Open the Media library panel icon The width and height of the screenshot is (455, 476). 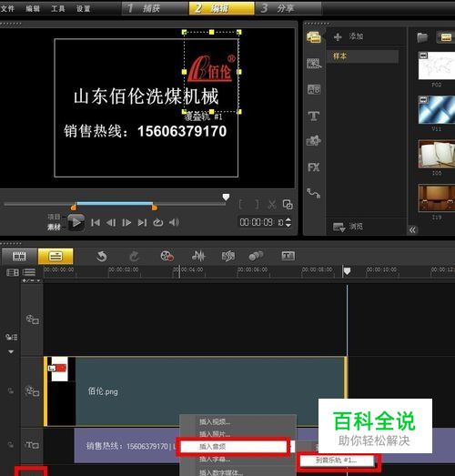click(314, 37)
